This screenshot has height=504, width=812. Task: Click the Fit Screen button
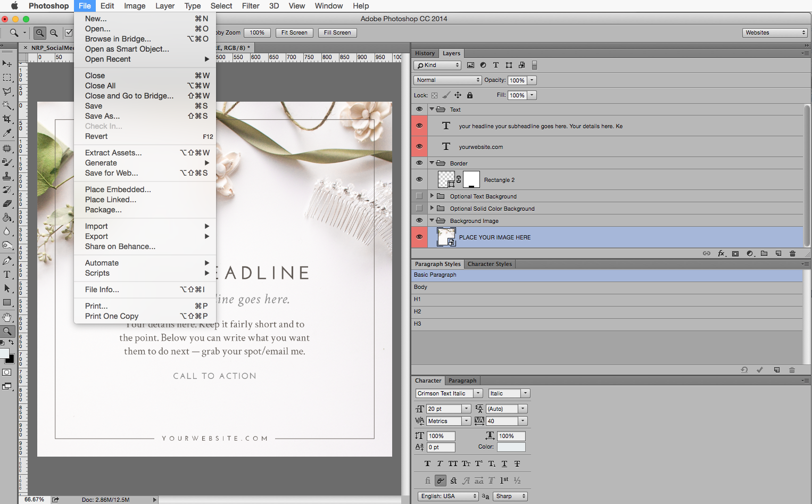[x=294, y=32]
